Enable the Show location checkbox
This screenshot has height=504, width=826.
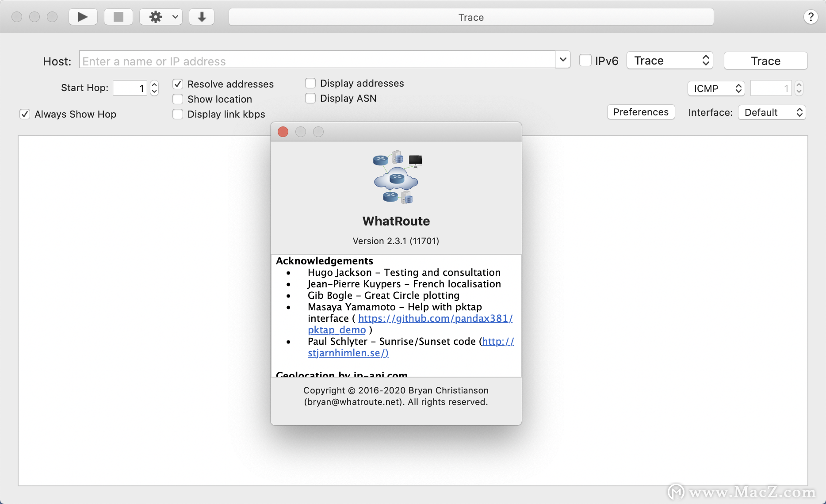[x=178, y=99]
